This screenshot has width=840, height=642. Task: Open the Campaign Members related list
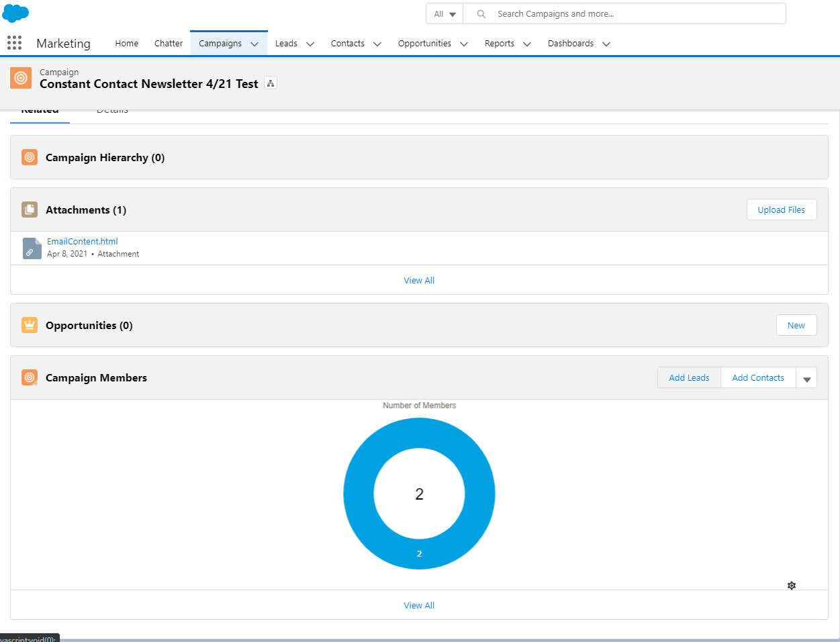pos(96,377)
